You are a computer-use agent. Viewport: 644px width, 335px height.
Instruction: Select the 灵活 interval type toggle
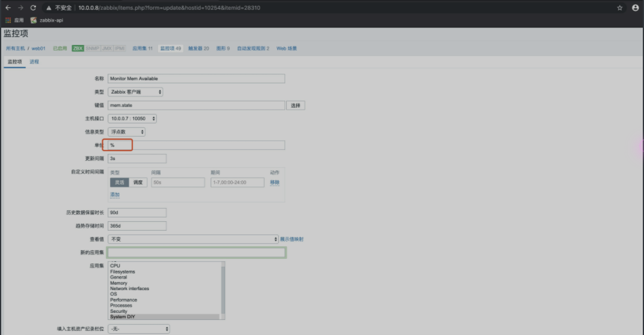[120, 183]
